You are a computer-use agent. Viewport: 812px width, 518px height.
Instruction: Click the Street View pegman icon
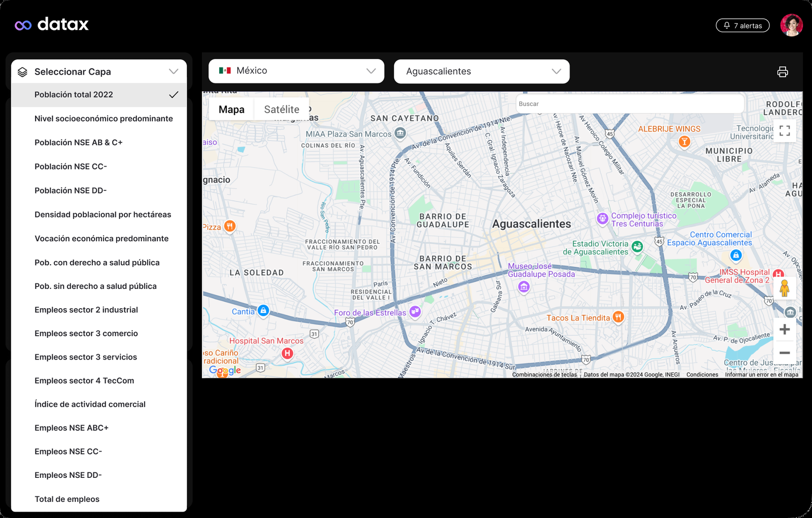click(x=785, y=288)
